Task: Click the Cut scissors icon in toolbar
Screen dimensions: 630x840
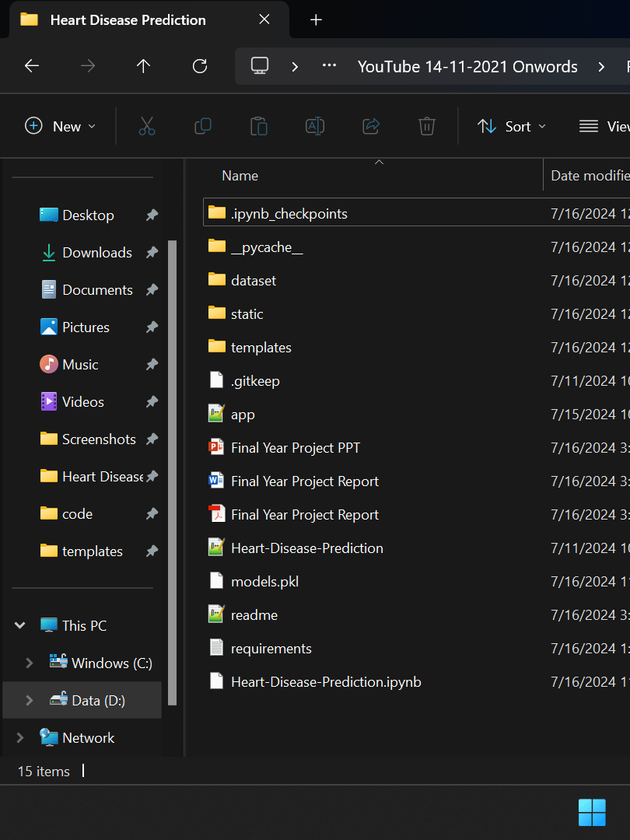Action: coord(146,127)
